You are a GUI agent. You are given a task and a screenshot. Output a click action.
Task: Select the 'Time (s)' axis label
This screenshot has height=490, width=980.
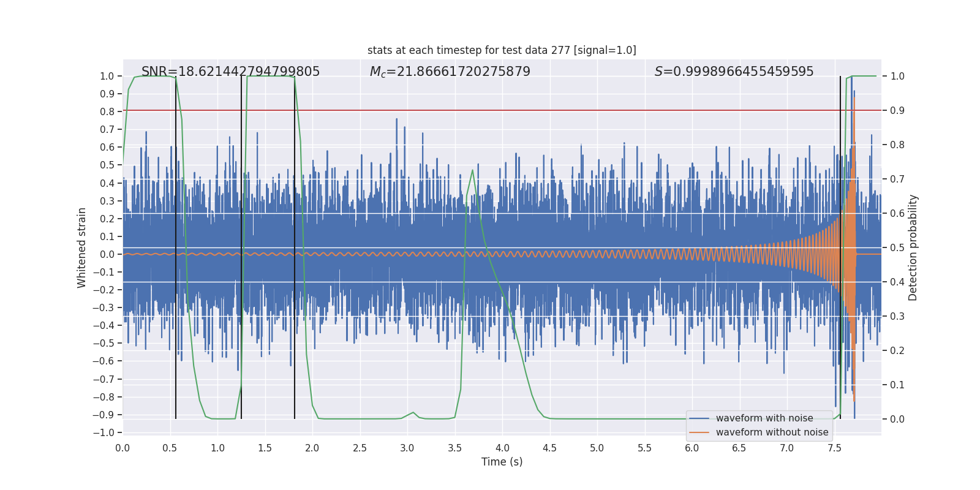pos(502,462)
